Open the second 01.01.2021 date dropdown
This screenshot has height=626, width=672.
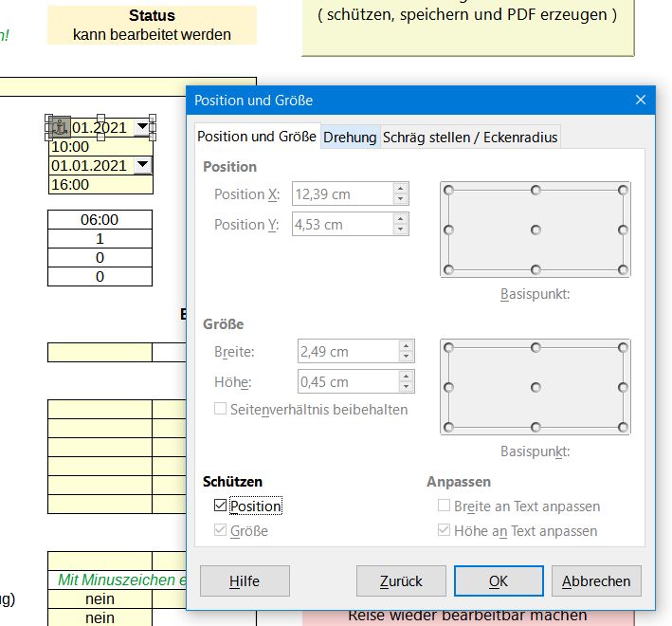tap(142, 165)
